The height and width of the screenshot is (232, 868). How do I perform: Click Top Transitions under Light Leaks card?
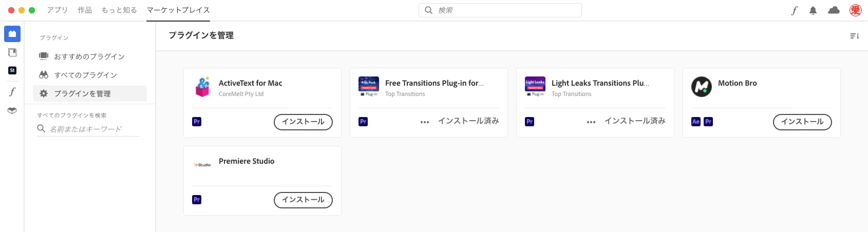tap(572, 94)
